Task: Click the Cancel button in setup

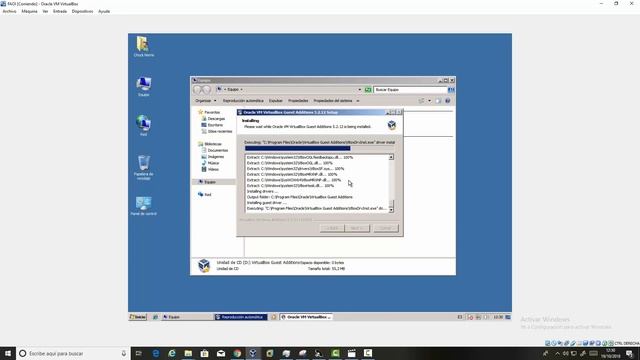Action: tap(386, 228)
